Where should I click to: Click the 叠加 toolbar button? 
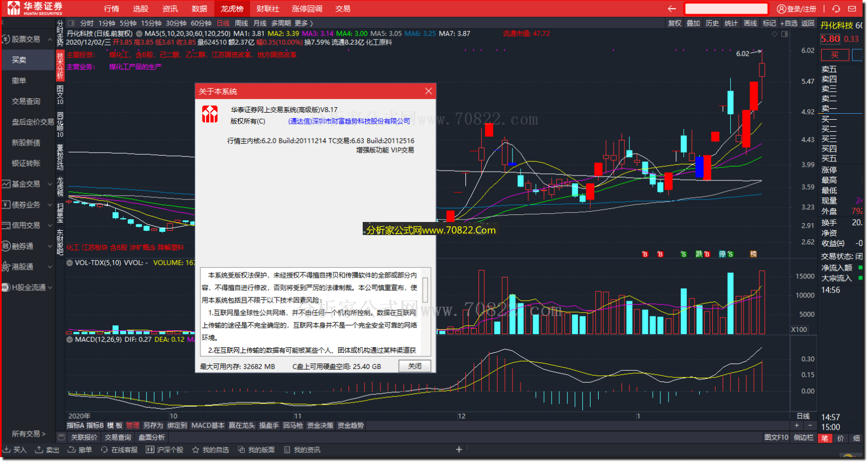pyautogui.click(x=693, y=24)
